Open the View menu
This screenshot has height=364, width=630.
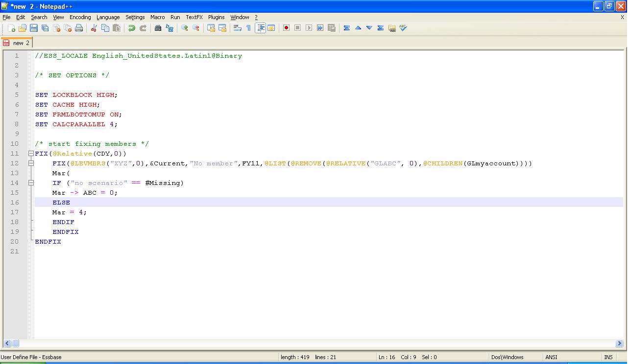pos(58,17)
